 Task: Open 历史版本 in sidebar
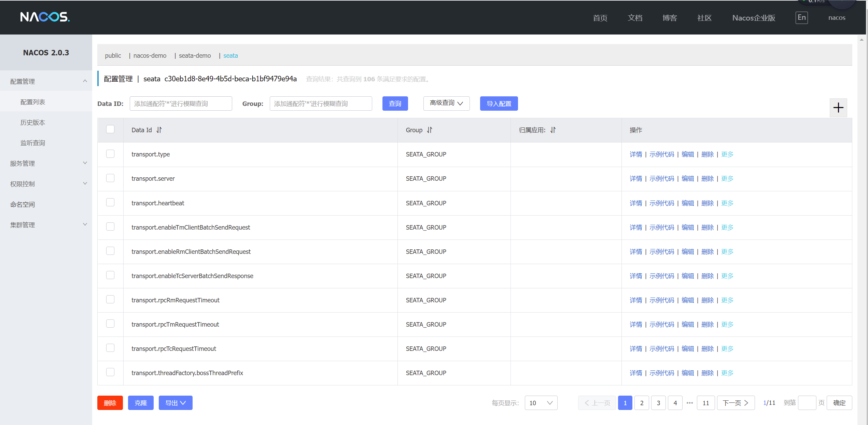tap(33, 122)
